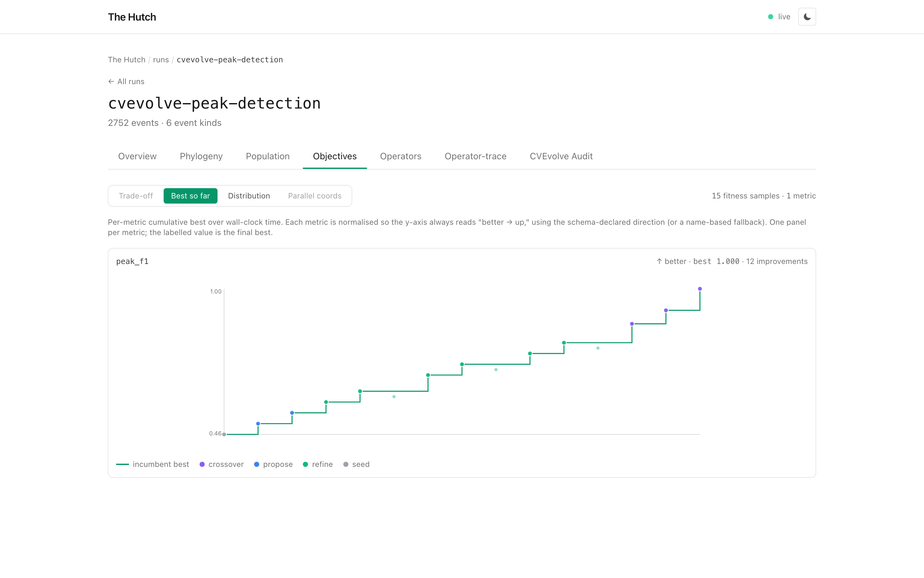Toggle dark mode moon icon

tap(807, 17)
